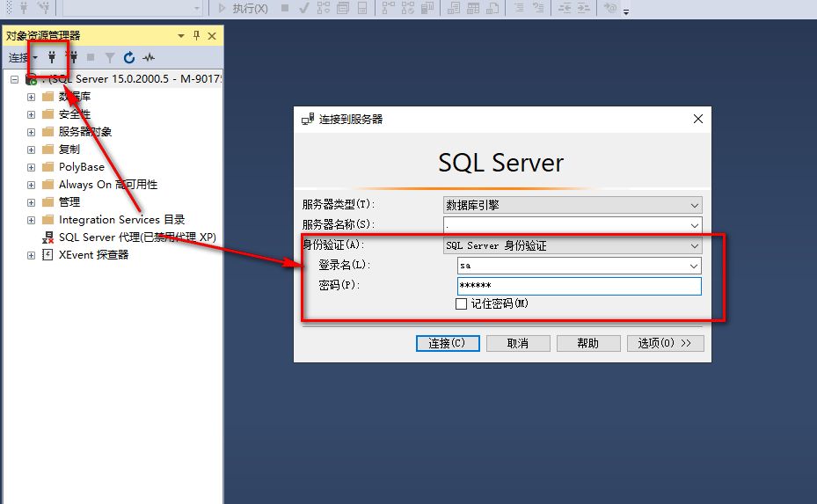817x504 pixels.
Task: Click the 取消 button
Action: coord(518,343)
